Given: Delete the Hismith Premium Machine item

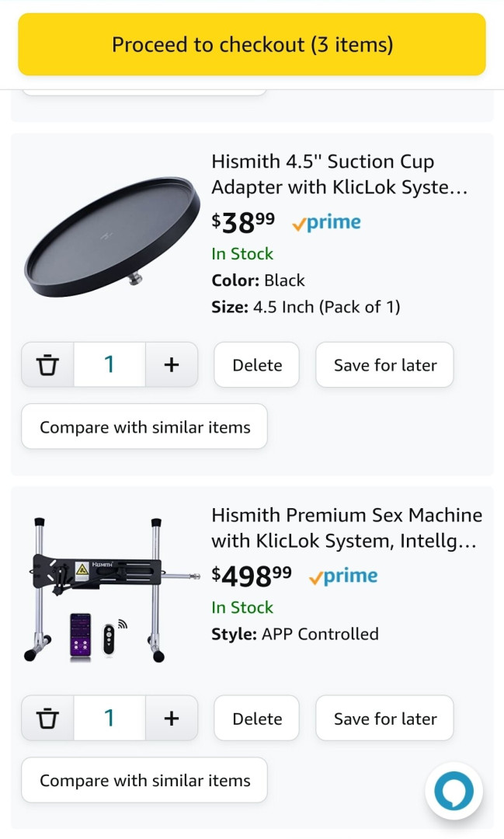Looking at the screenshot, I should [x=257, y=719].
